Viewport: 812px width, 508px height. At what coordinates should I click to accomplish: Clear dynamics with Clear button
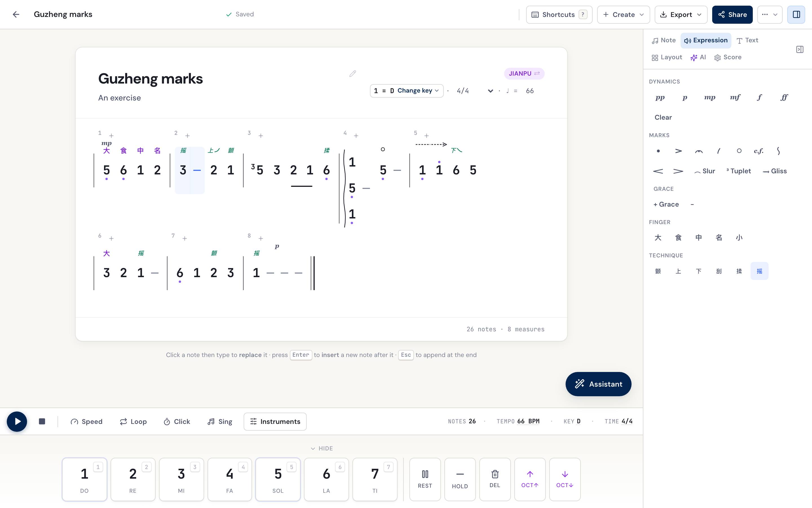pyautogui.click(x=663, y=117)
